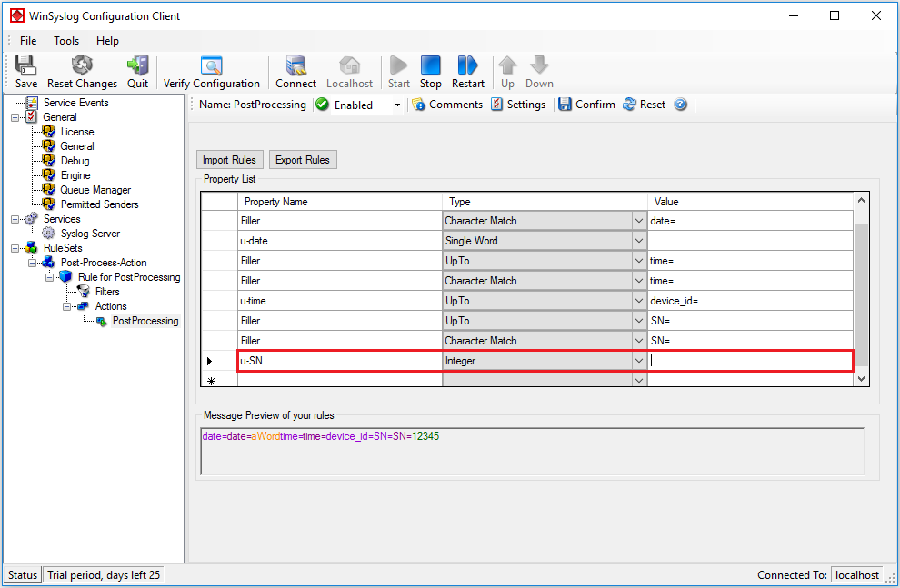Select the PostProcessing tree node
This screenshot has width=900, height=588.
point(145,321)
